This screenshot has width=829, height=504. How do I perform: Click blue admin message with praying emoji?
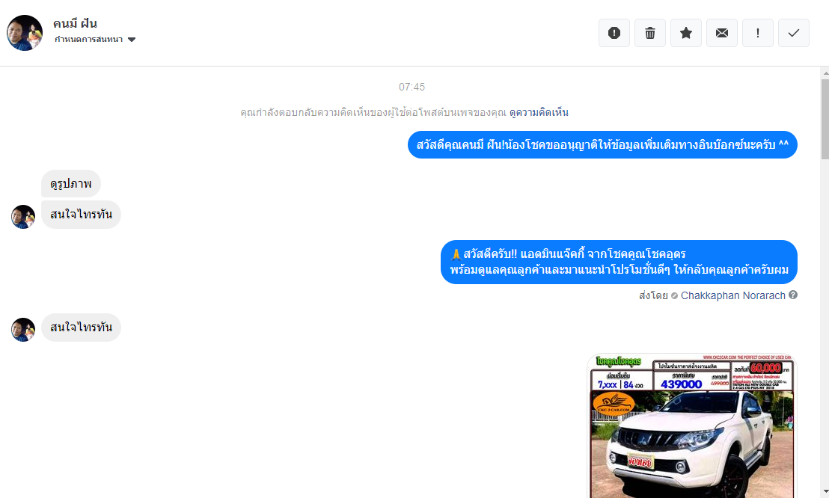tap(619, 262)
